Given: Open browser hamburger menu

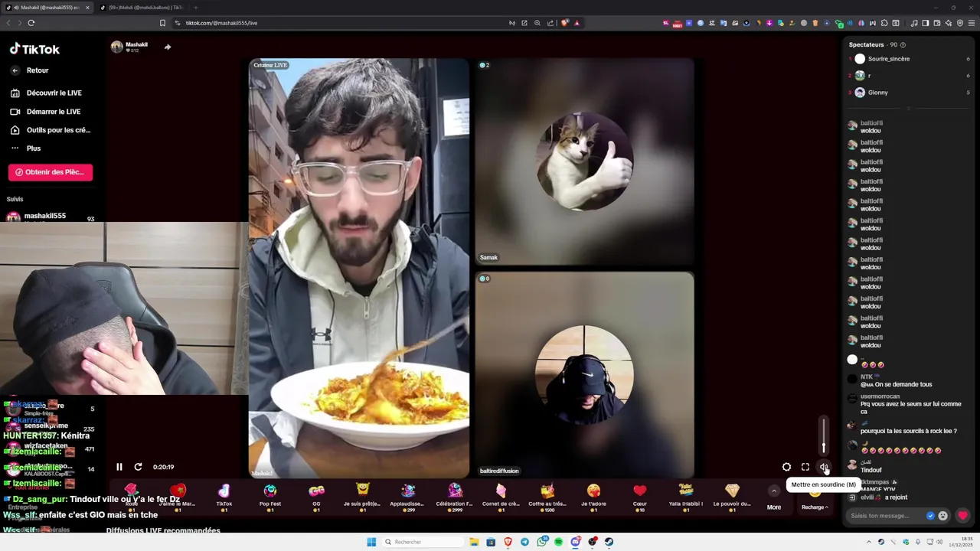Looking at the screenshot, I should [x=972, y=23].
